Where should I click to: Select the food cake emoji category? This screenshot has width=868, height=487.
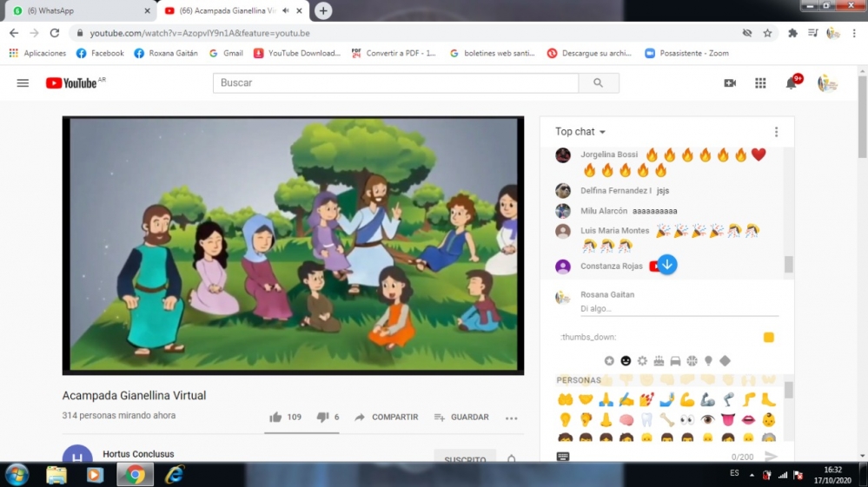point(659,361)
